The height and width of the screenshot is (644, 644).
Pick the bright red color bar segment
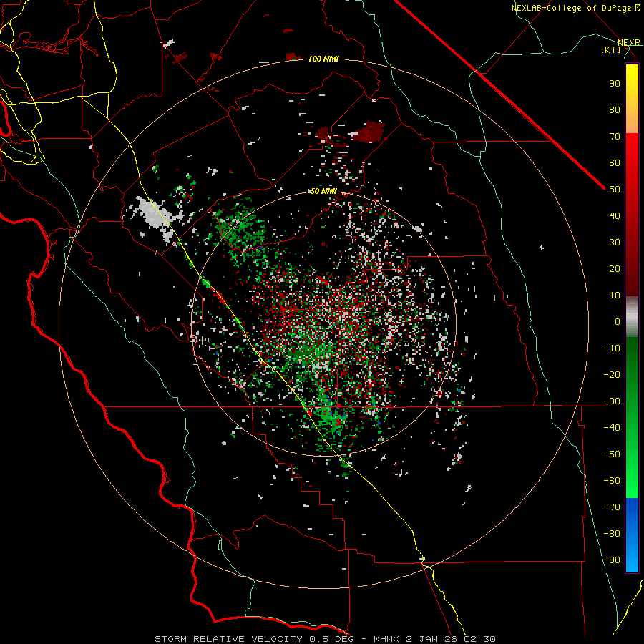click(x=632, y=150)
